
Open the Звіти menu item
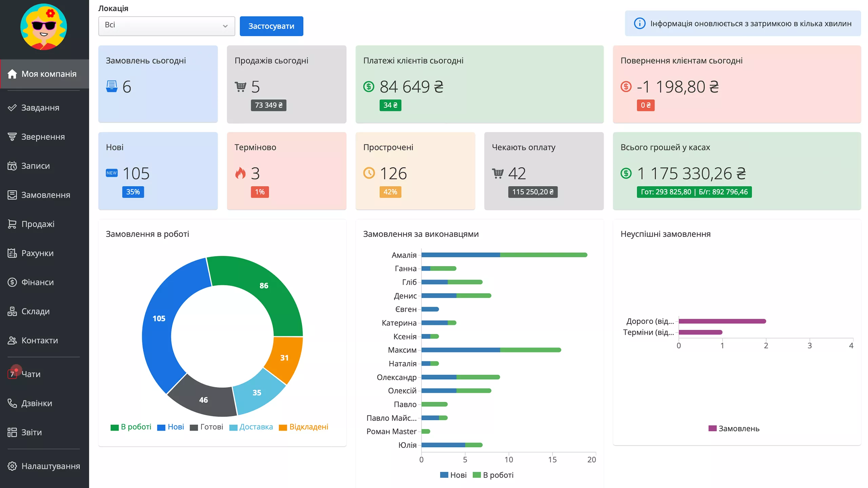pyautogui.click(x=31, y=432)
